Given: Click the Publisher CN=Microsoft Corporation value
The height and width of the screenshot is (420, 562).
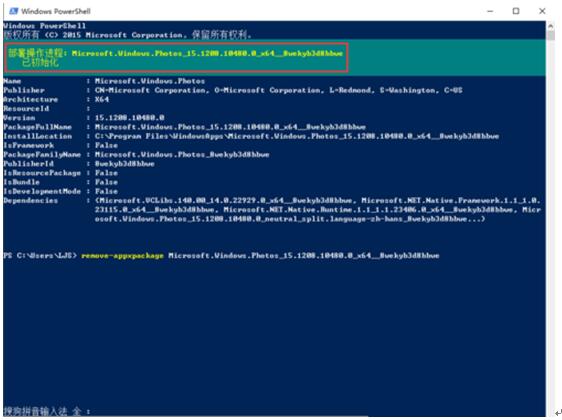Looking at the screenshot, I should pos(278,90).
